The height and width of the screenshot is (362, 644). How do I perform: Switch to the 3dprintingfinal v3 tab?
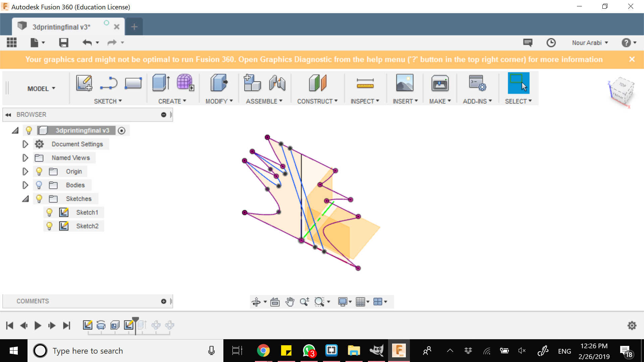pyautogui.click(x=61, y=27)
